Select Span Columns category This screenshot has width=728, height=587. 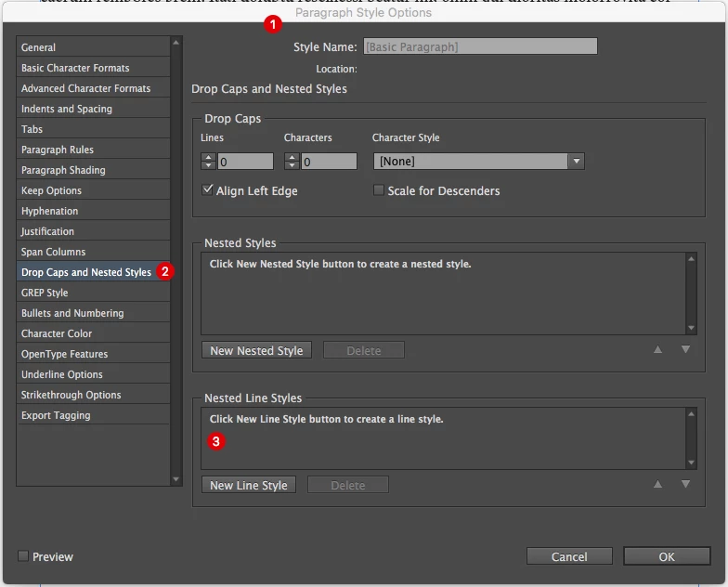point(93,252)
